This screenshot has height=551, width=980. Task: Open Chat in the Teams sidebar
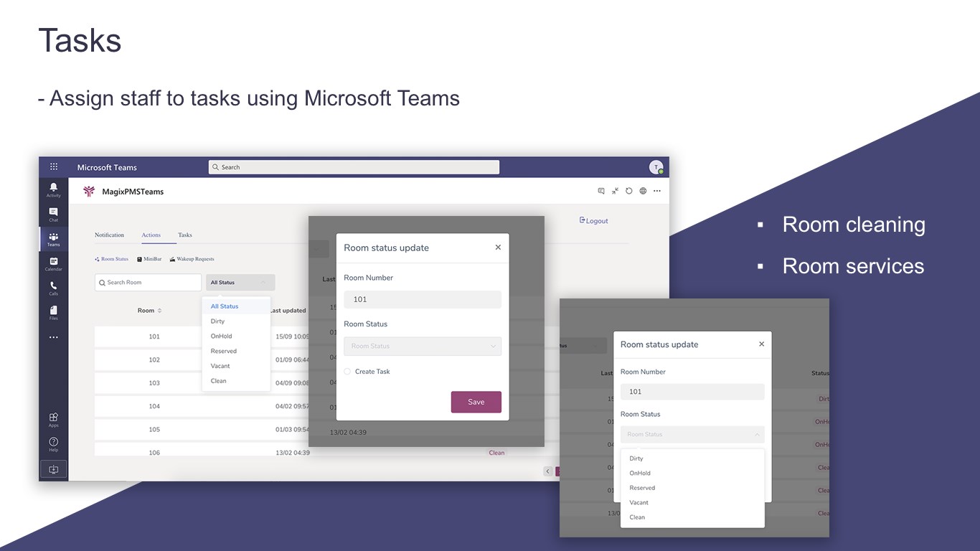[x=54, y=215]
